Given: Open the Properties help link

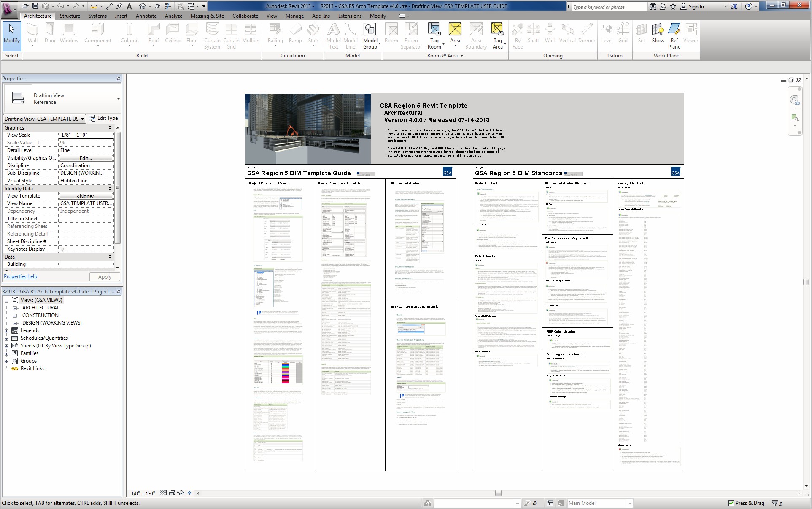Looking at the screenshot, I should click(x=21, y=277).
